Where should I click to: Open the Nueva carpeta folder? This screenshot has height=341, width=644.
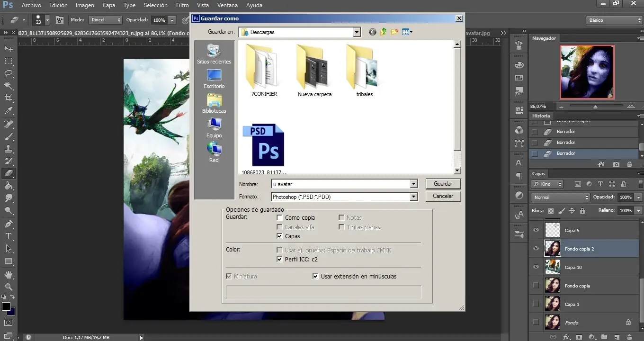(x=314, y=71)
